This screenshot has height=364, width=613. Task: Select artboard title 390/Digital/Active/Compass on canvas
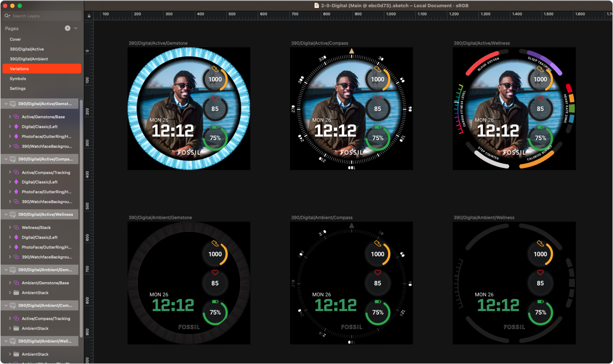320,43
